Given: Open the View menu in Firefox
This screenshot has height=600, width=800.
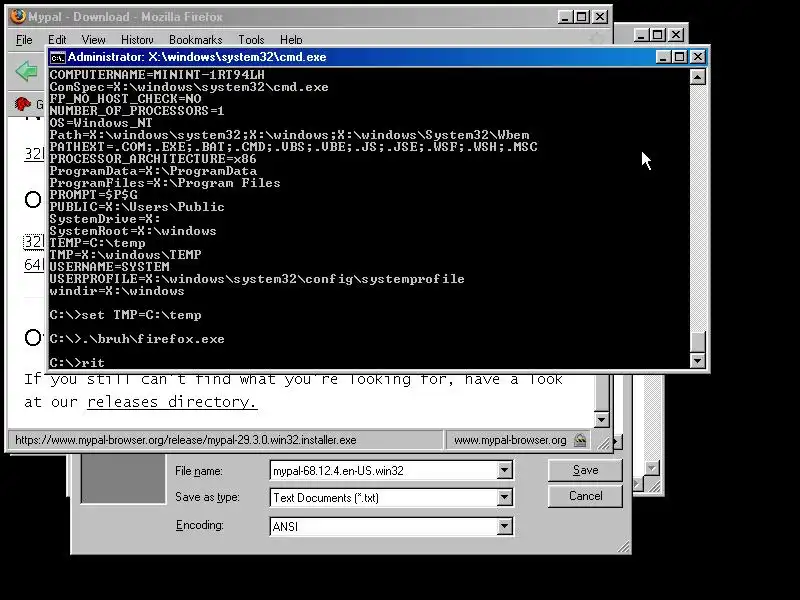Looking at the screenshot, I should [93, 40].
